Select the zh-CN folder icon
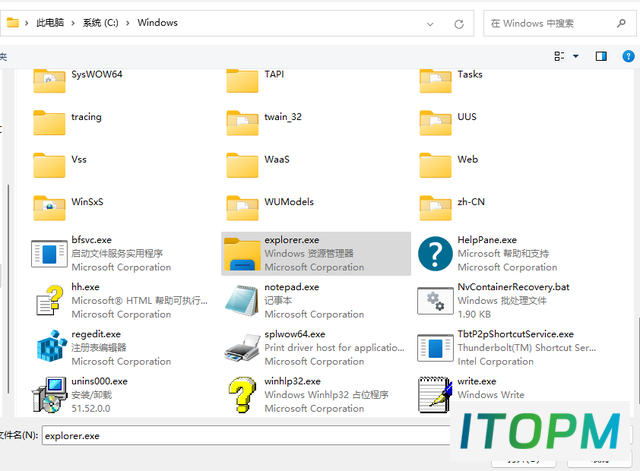 (x=436, y=208)
